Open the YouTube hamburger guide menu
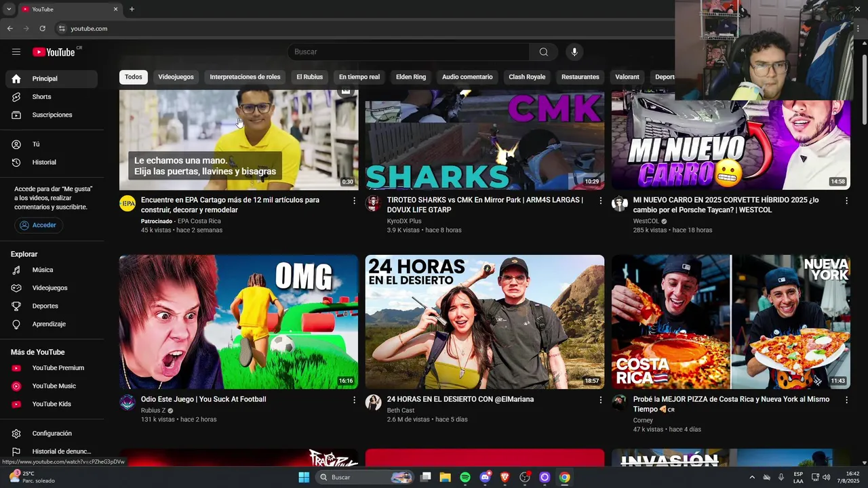This screenshot has height=488, width=868. [16, 52]
